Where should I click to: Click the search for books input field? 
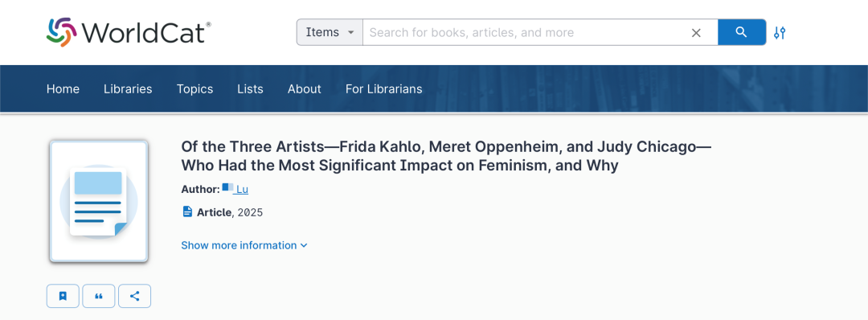[526, 33]
